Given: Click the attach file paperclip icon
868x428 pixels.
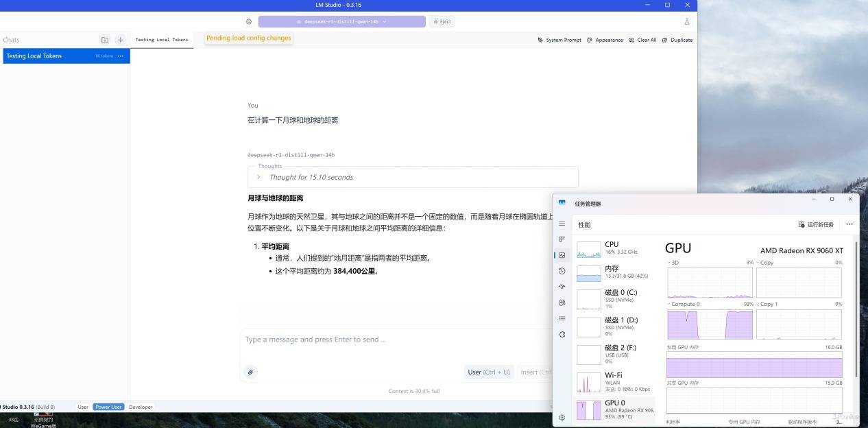Looking at the screenshot, I should 251,372.
